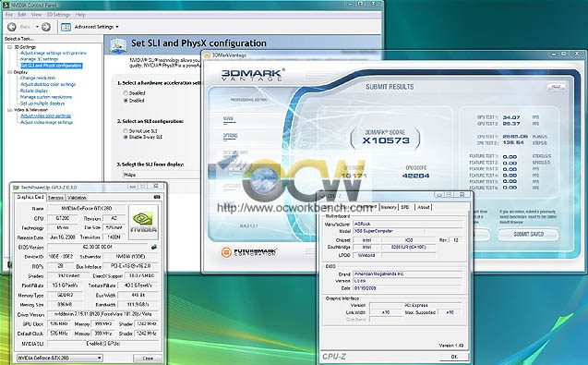
Task: Click HELP button in 3DMark Vantage
Action: (x=556, y=87)
